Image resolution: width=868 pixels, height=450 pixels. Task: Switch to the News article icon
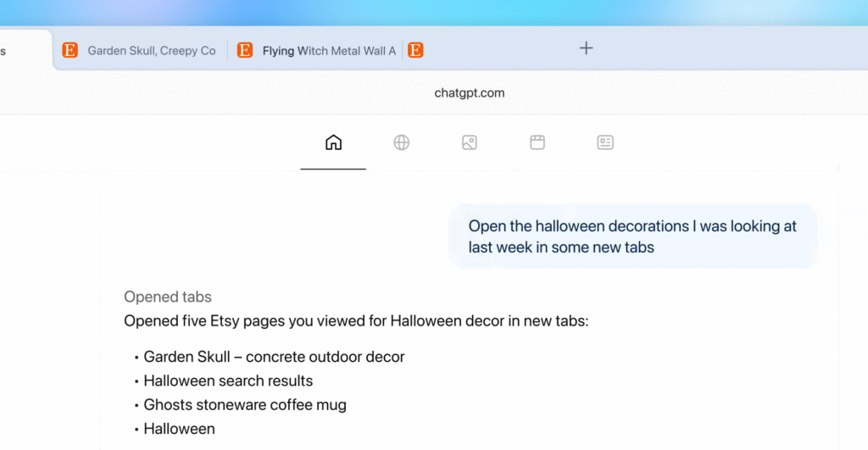tap(605, 142)
